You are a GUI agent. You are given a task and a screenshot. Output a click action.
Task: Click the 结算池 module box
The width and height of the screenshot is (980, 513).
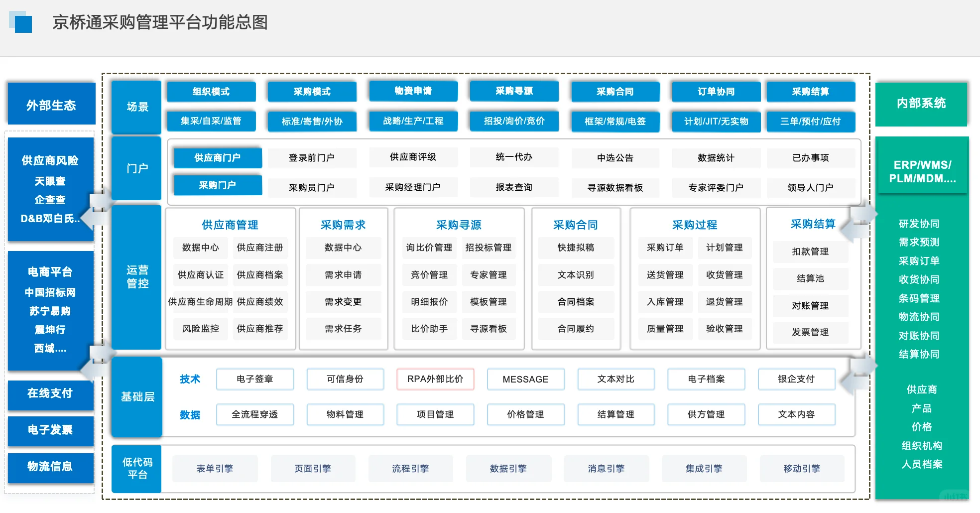[810, 278]
